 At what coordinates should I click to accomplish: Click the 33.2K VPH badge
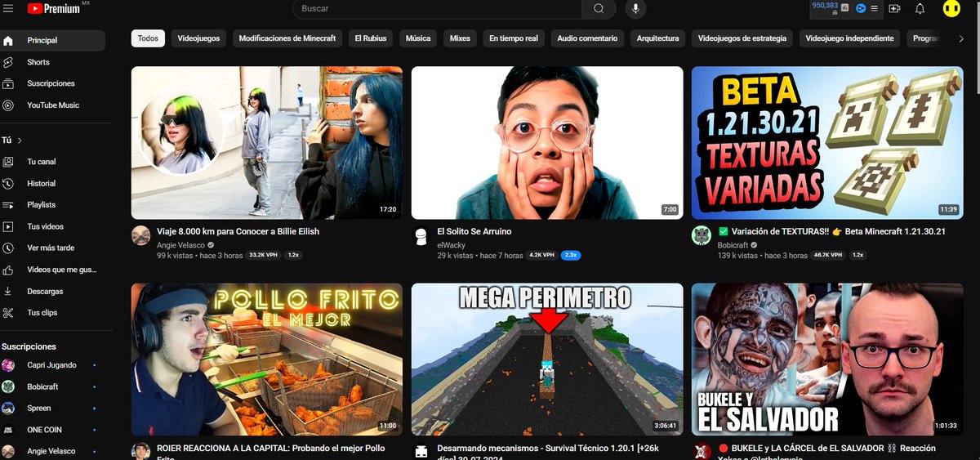[264, 255]
